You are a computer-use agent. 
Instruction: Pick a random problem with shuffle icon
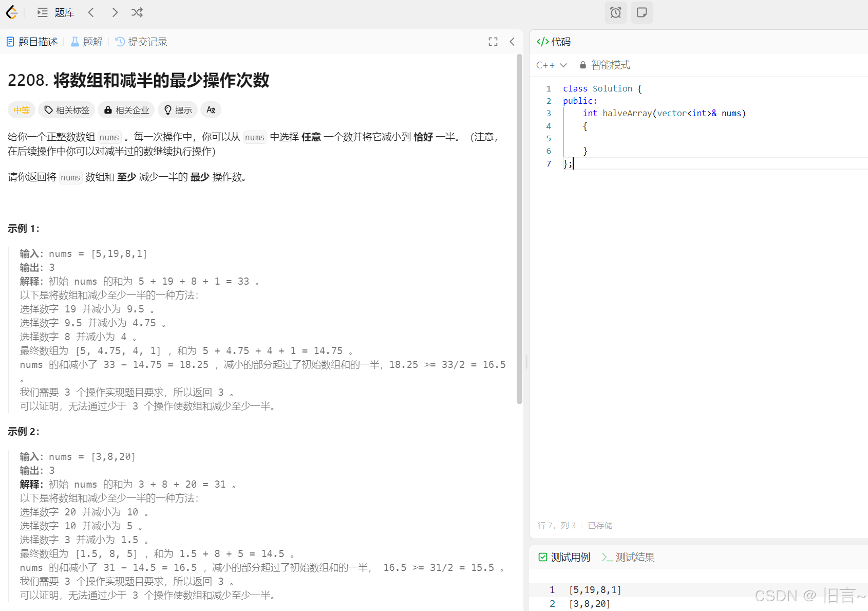point(137,12)
